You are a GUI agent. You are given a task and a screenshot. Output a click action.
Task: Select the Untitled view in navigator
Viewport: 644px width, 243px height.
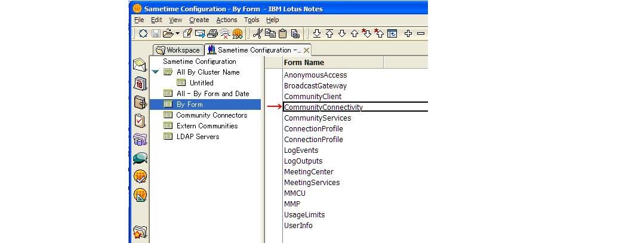tap(201, 82)
